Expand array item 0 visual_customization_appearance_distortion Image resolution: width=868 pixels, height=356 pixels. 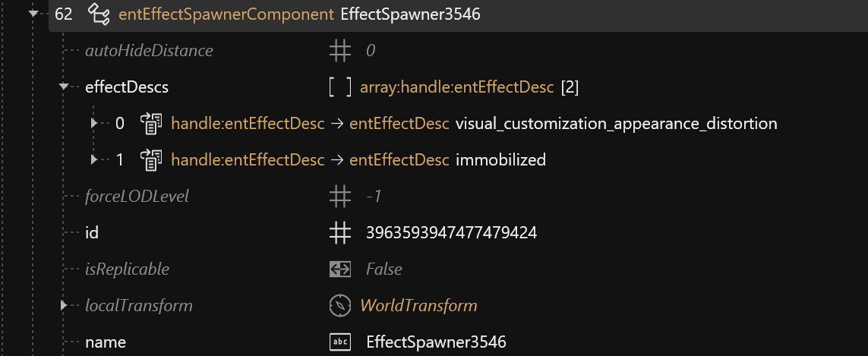tap(94, 124)
